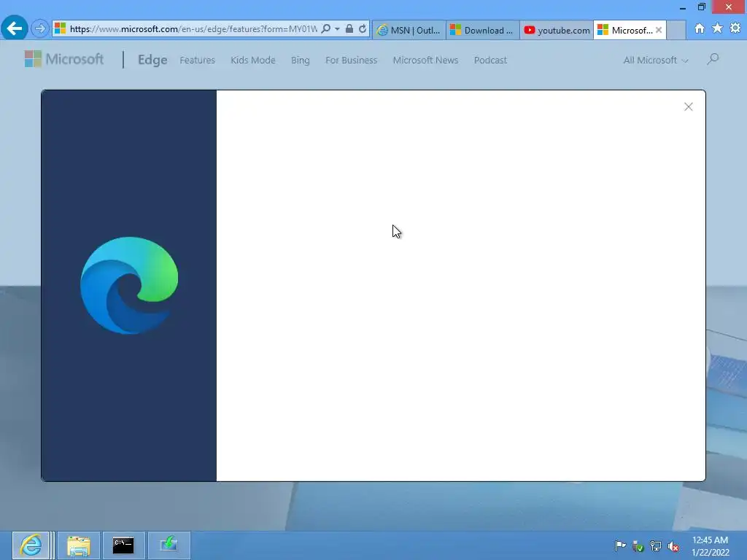747x560 pixels.
Task: Open the For Business navigation link
Action: point(351,60)
